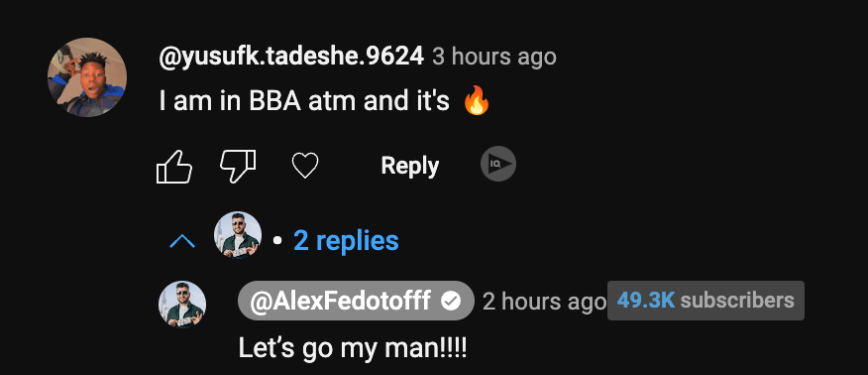
Task: Click small avatar next to 2 replies
Action: pyautogui.click(x=238, y=235)
